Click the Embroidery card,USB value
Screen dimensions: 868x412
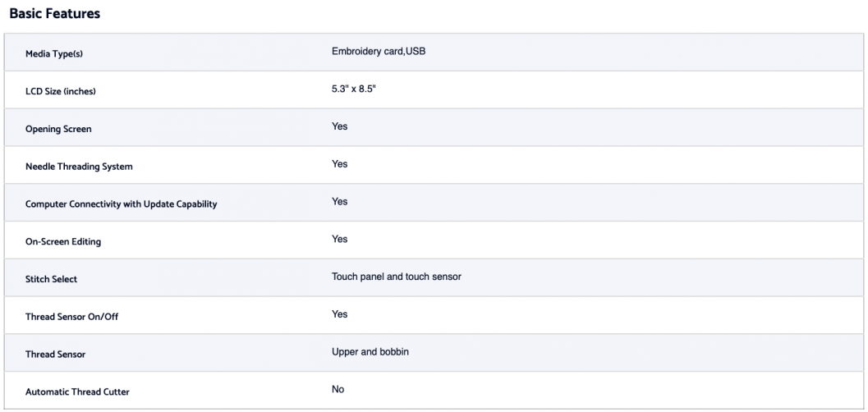[x=379, y=52]
